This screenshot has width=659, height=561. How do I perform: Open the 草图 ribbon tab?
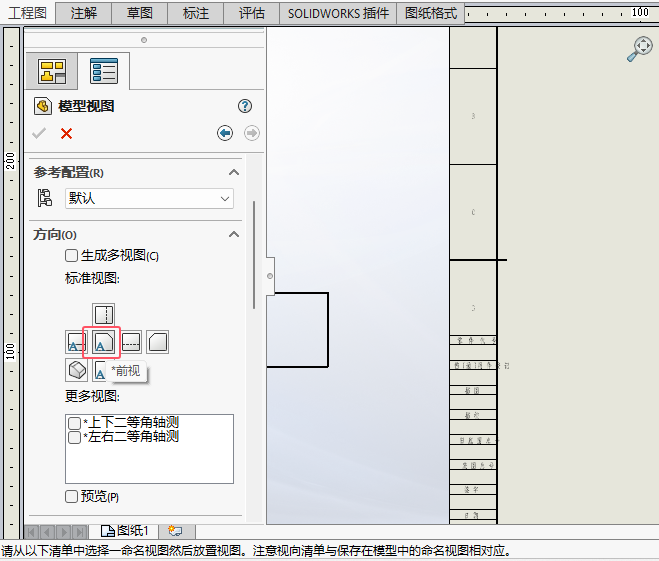point(140,13)
